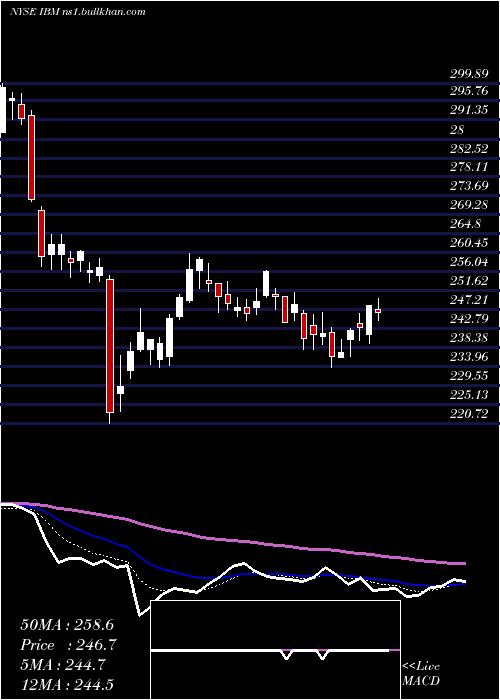Click the 264.8 price axis label
The width and height of the screenshot is (500, 700).
(465, 224)
